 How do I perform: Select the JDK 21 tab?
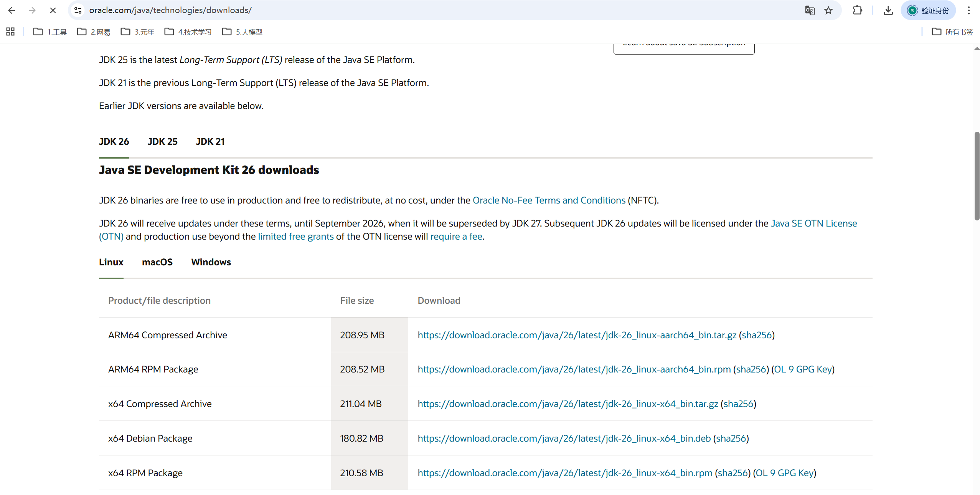click(x=210, y=142)
